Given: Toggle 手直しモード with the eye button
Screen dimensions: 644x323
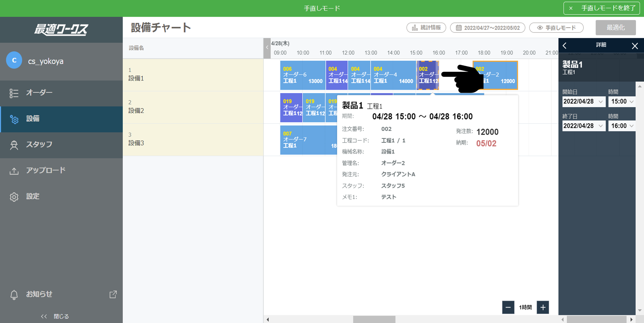Looking at the screenshot, I should click(556, 28).
